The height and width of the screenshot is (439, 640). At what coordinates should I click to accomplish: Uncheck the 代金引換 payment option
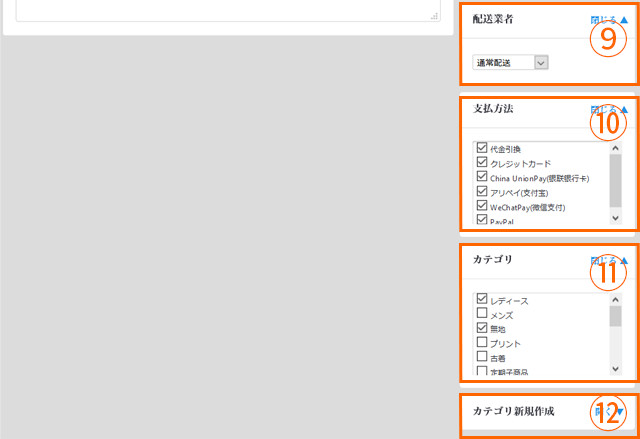pyautogui.click(x=482, y=149)
